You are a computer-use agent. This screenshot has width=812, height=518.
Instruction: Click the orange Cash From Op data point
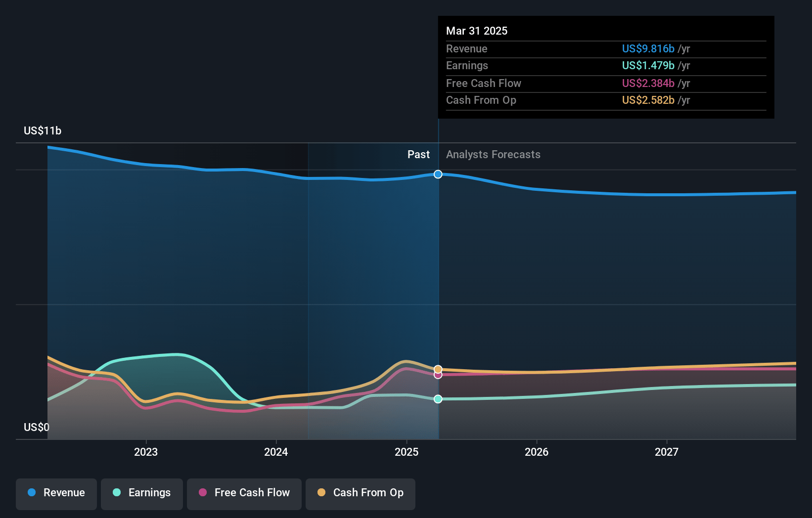click(438, 369)
